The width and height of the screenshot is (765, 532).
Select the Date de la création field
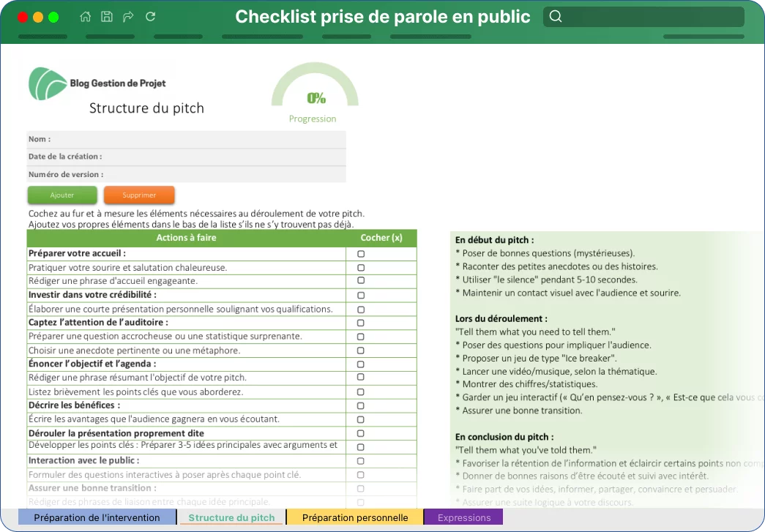[187, 157]
